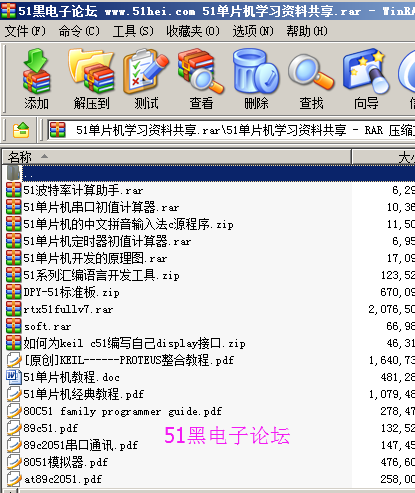This screenshot has height=493, width=415.
Task: Launch the 向导 (Wizard) tool
Action: click(366, 79)
